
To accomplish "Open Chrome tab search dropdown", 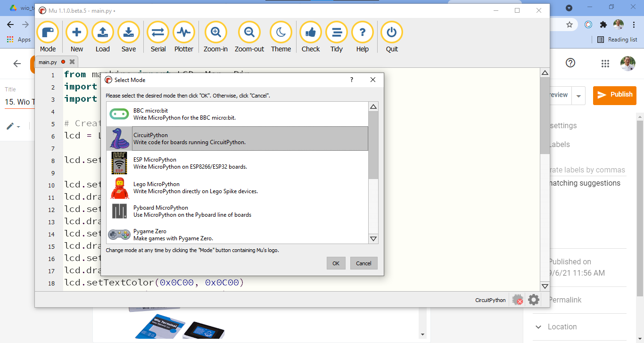I will pyautogui.click(x=569, y=8).
